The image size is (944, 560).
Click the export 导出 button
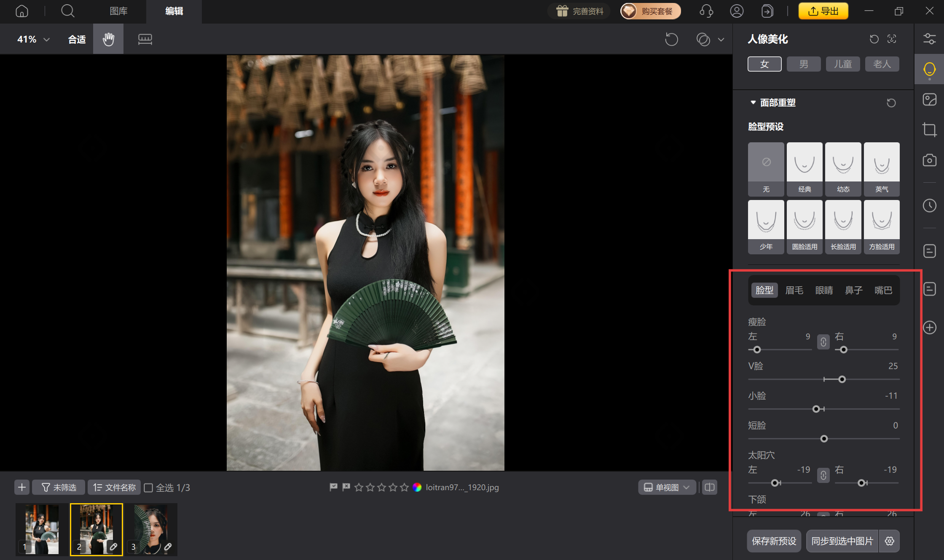(823, 11)
